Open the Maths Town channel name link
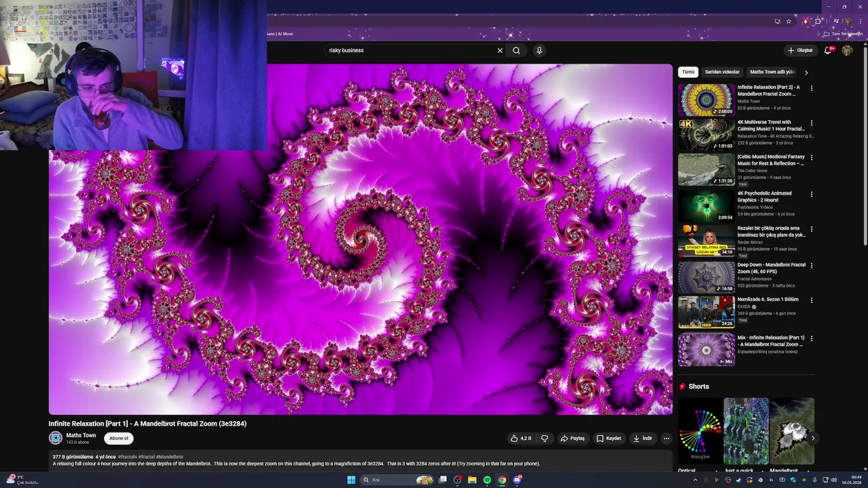 [81, 435]
